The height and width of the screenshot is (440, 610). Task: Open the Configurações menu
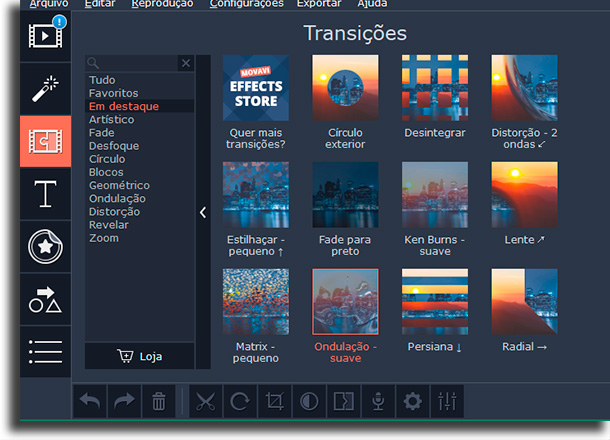247,4
